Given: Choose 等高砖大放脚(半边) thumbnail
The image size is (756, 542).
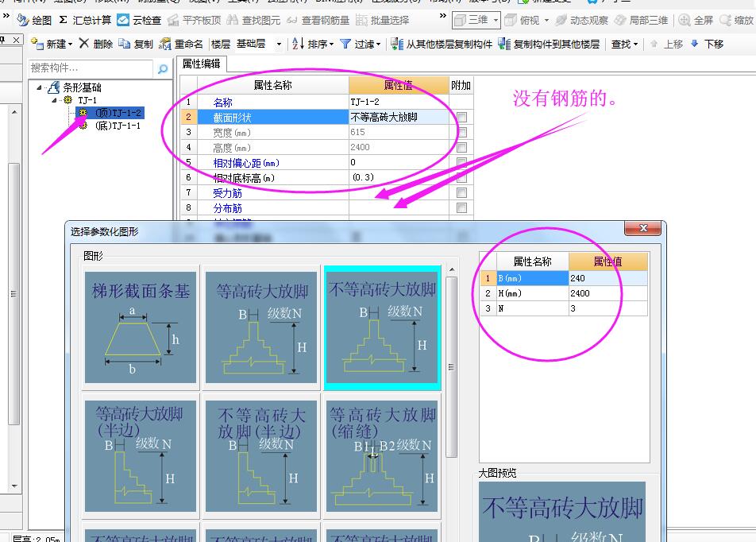Looking at the screenshot, I should click(141, 455).
